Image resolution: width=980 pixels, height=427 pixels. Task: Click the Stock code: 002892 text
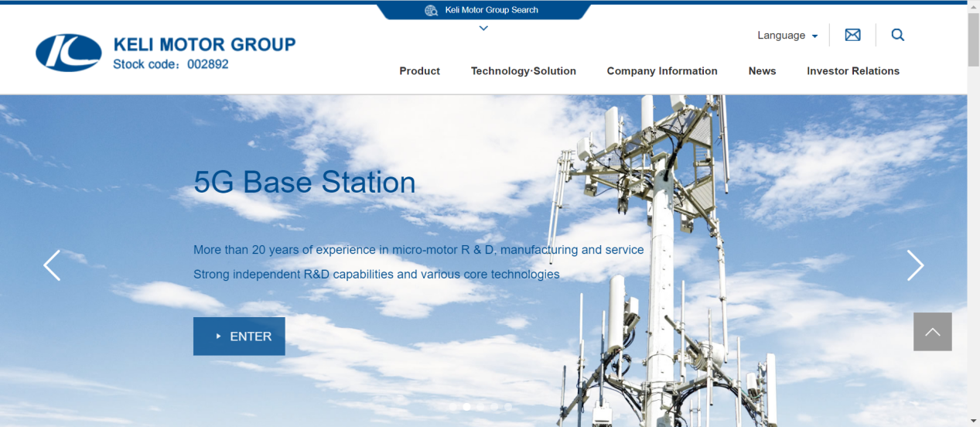pos(171,64)
